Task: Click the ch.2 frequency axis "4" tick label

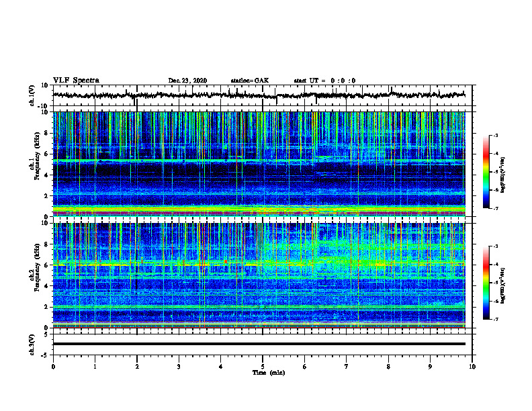Action: pos(47,286)
